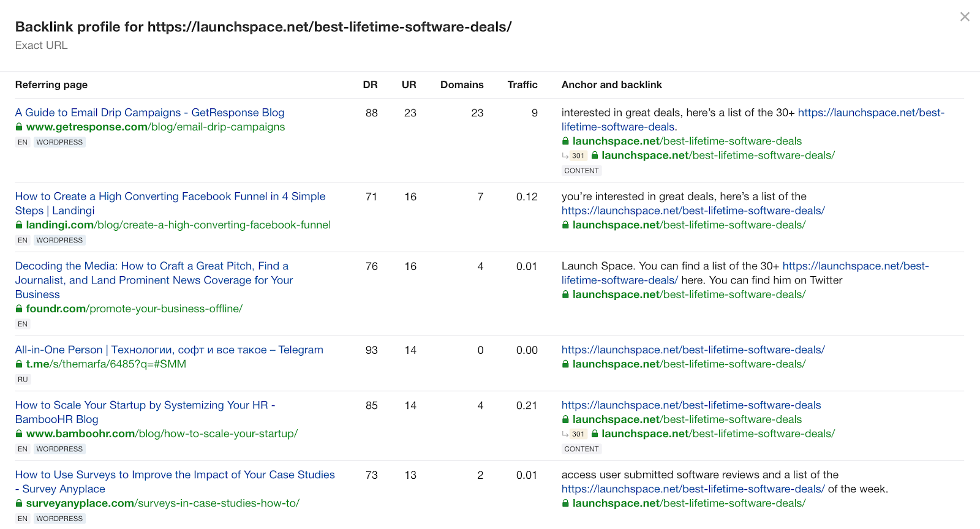Click the lock icon beside t.me URL
This screenshot has height=529, width=980.
click(19, 364)
